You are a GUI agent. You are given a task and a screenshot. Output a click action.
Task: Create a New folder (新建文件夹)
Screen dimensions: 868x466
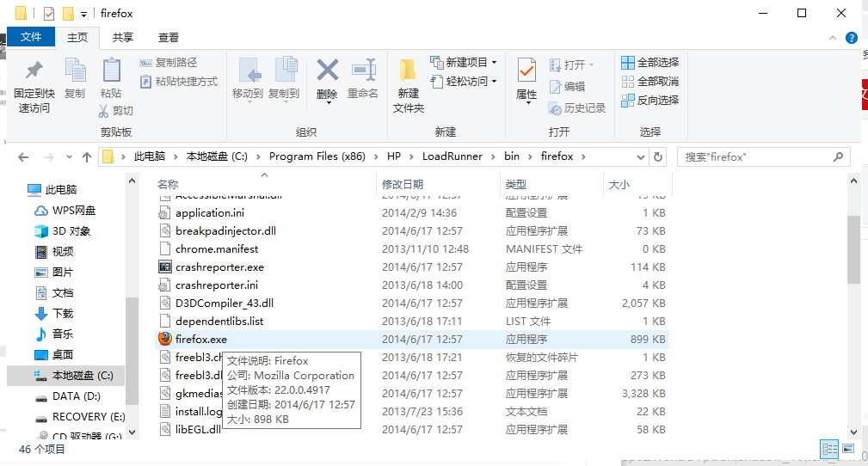(x=408, y=86)
